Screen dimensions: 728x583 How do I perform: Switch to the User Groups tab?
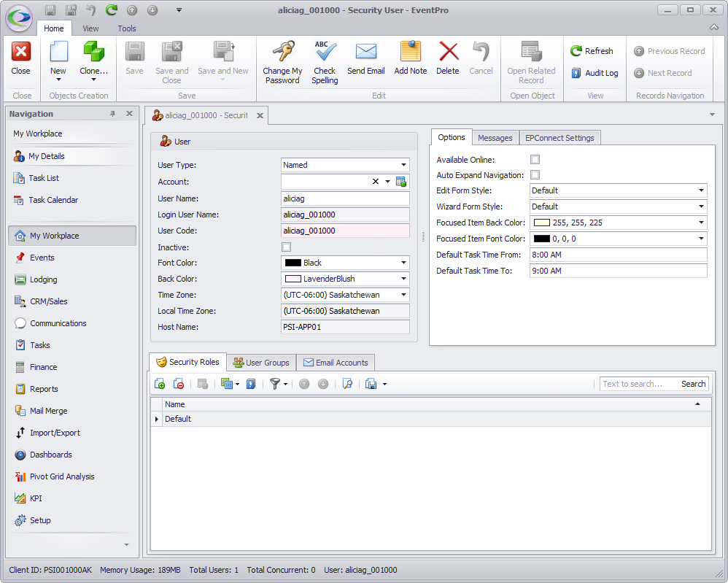click(261, 363)
